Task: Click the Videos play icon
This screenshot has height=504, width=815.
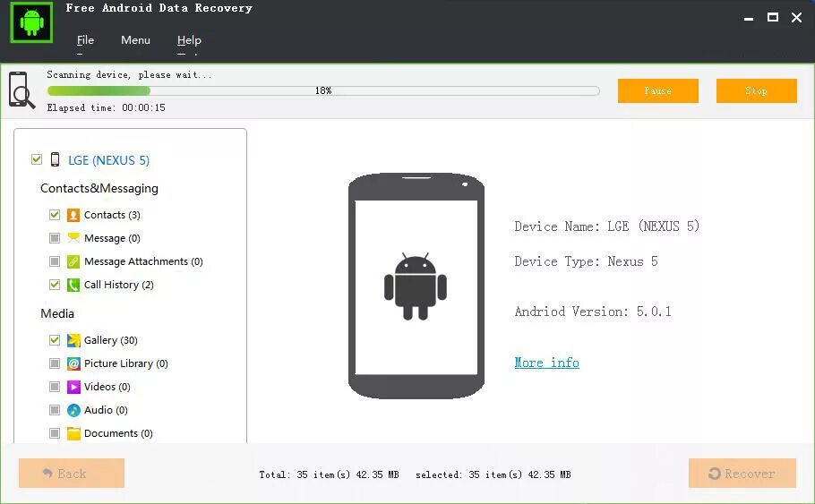Action: tap(73, 387)
